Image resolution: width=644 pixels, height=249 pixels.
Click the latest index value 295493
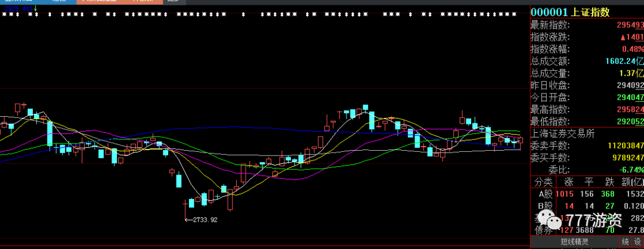[x=630, y=25]
